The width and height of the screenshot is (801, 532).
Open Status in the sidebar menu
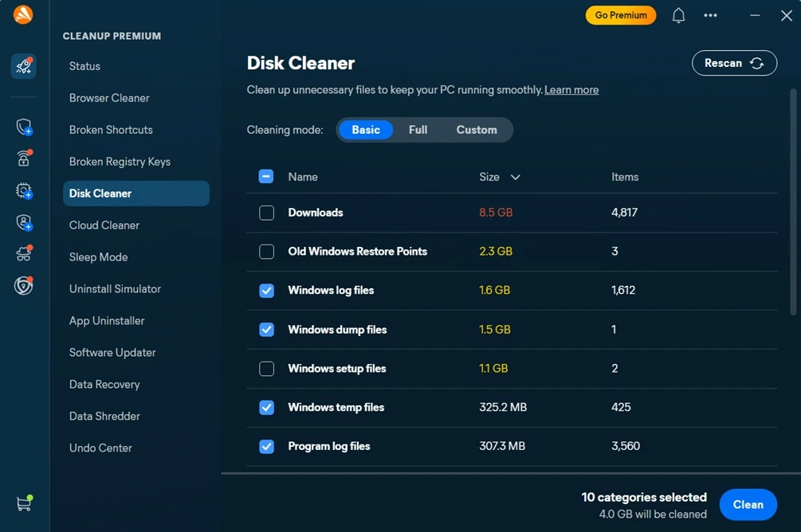[x=84, y=66]
